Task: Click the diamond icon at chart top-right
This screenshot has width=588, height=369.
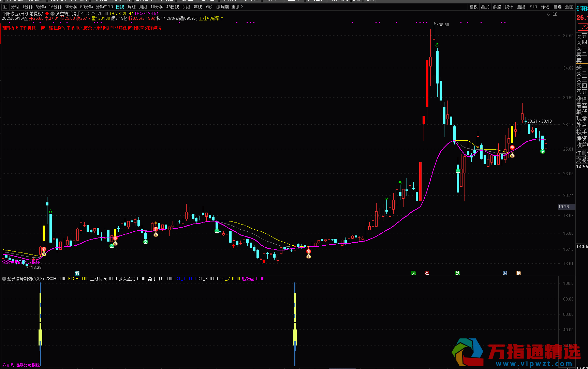Action: [548, 14]
